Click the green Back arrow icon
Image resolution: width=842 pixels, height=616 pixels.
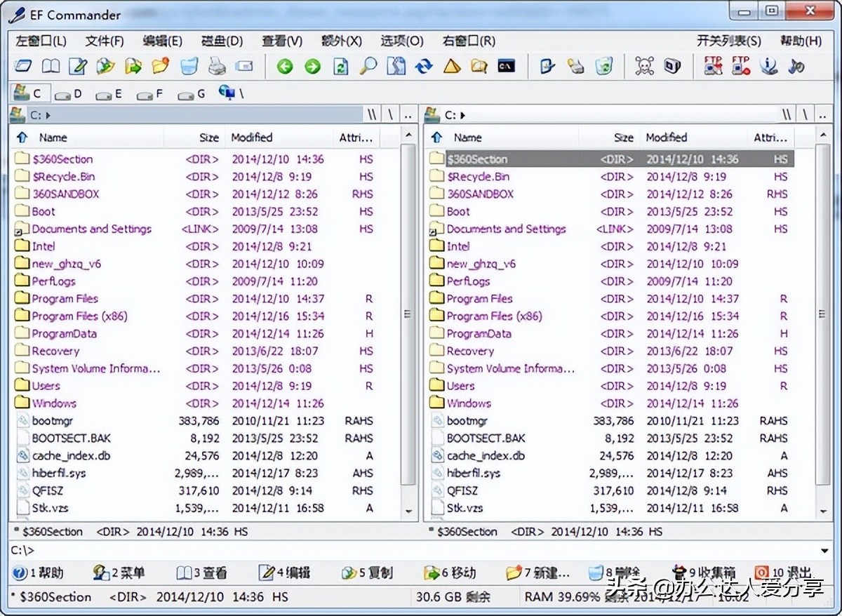tap(284, 67)
